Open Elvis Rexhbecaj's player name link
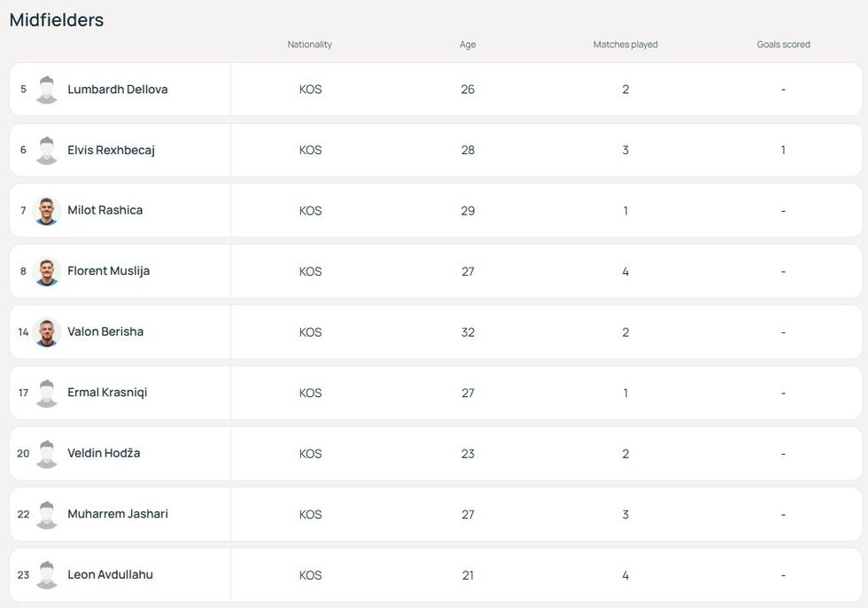 click(x=111, y=150)
